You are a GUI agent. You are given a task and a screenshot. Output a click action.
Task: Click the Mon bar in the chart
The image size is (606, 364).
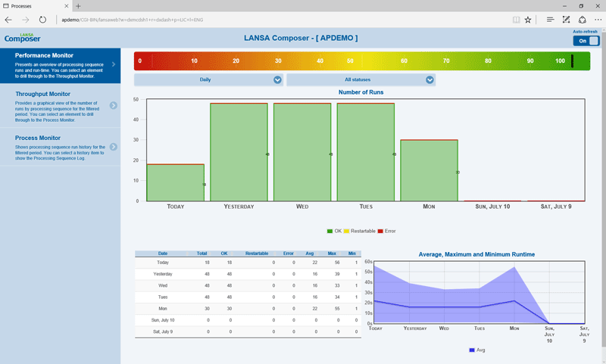tap(429, 170)
